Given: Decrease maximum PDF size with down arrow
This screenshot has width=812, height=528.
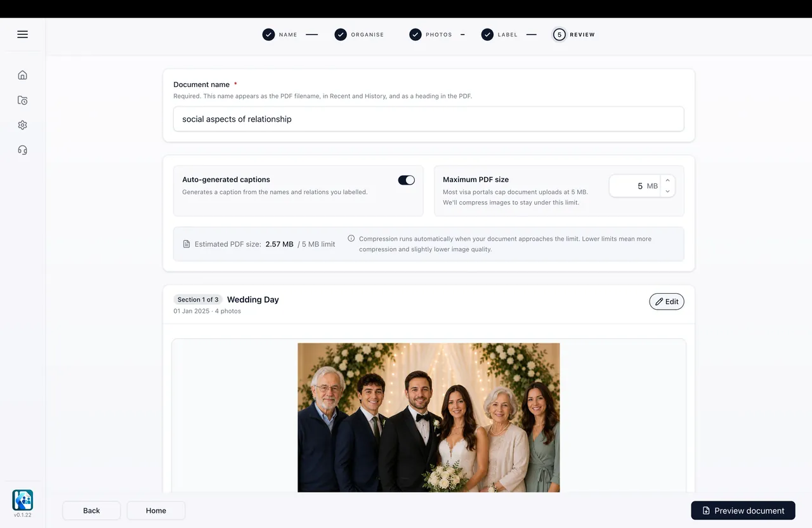Looking at the screenshot, I should 667,192.
